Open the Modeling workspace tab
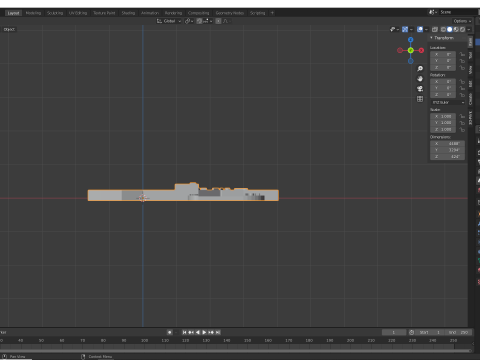The height and width of the screenshot is (360, 480). click(x=33, y=13)
